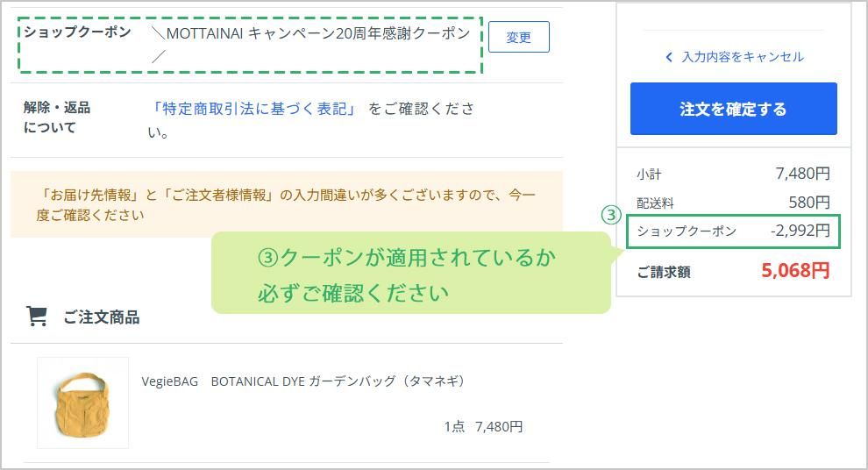Click the MOTTAINAI 20周年感謝クーポン text
The image size is (868, 470).
(x=311, y=34)
